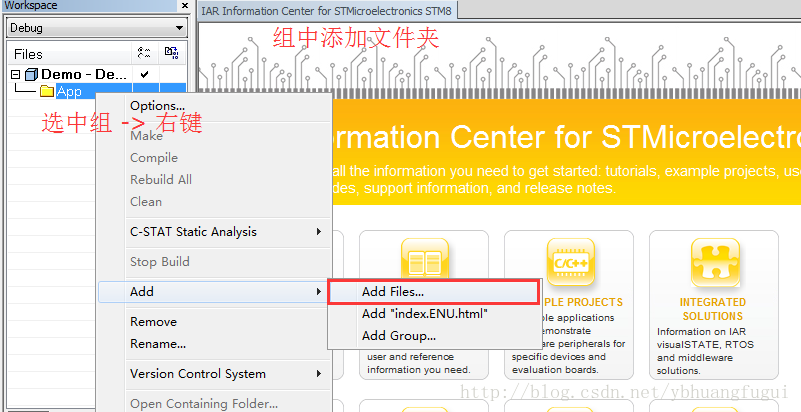Click the source control column icon

click(172, 53)
